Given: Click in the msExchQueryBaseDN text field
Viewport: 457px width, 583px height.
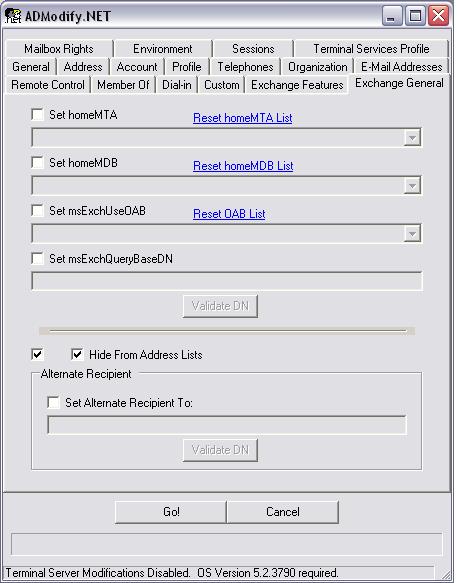Looking at the screenshot, I should pos(227,281).
